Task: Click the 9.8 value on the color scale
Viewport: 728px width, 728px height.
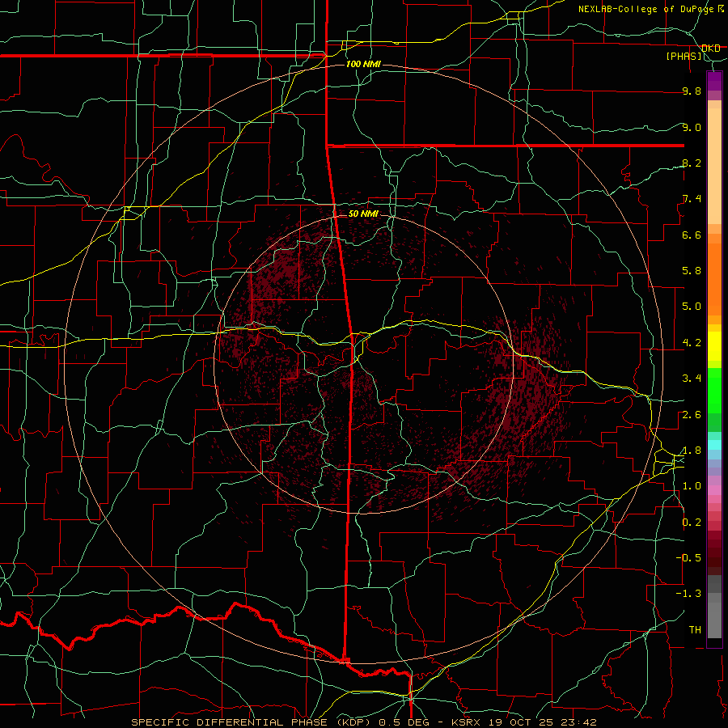Action: tap(692, 91)
